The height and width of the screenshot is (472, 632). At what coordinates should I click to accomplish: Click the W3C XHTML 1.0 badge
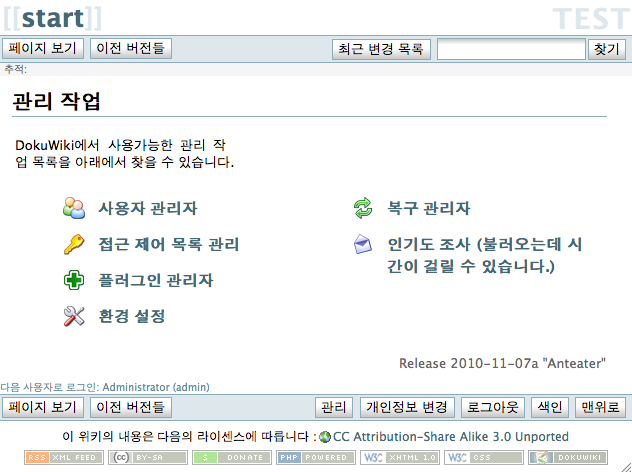(400, 457)
